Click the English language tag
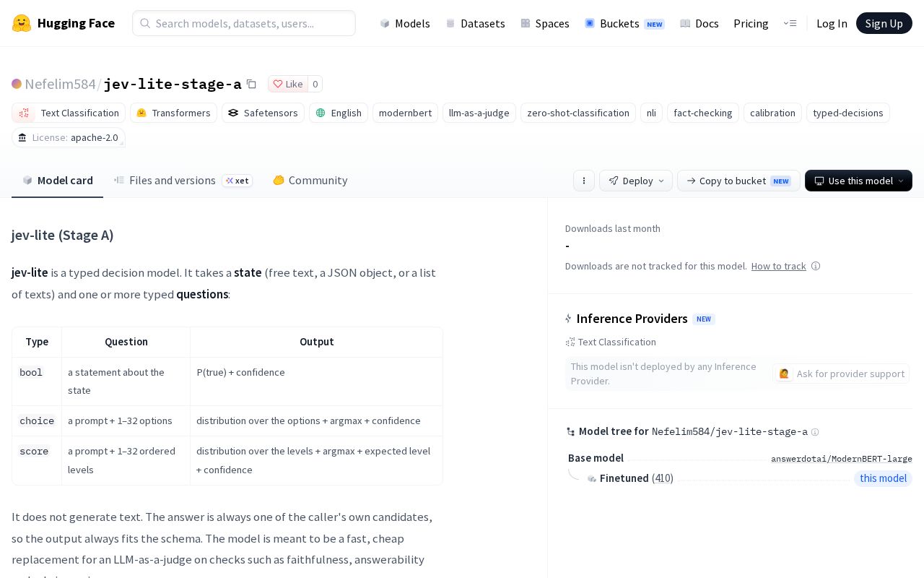 pos(339,113)
